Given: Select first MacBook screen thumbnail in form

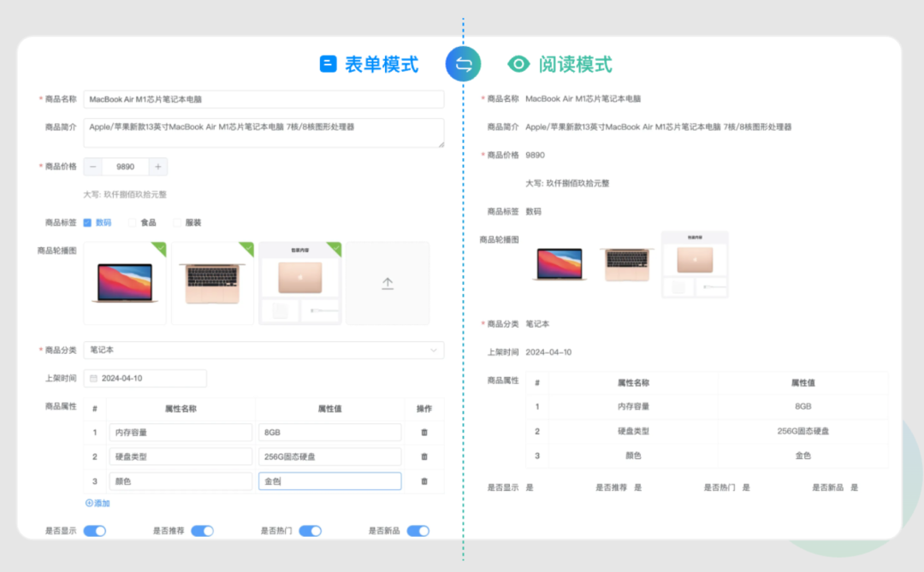Looking at the screenshot, I should [x=125, y=283].
